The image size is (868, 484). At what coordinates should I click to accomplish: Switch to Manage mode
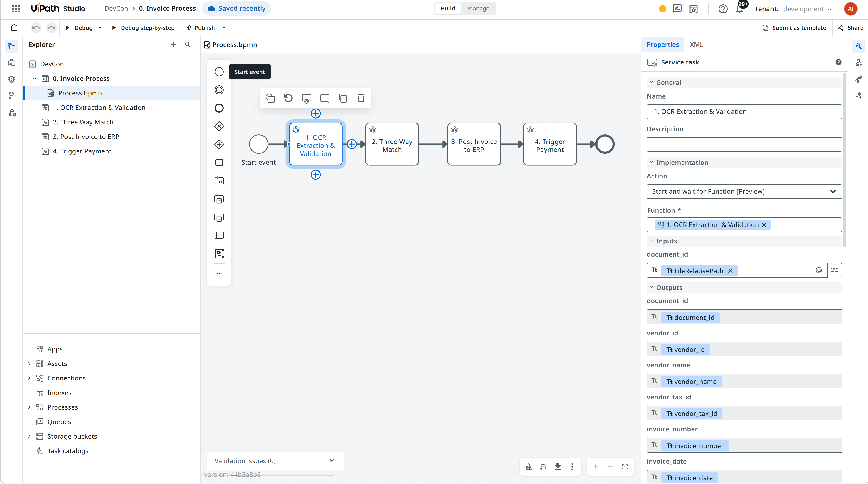point(479,8)
